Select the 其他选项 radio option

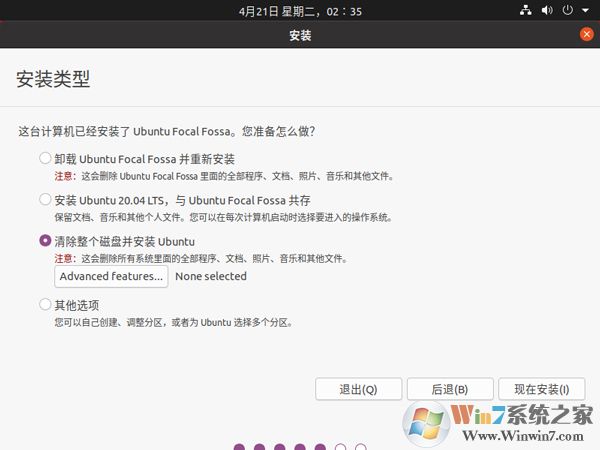[45, 304]
